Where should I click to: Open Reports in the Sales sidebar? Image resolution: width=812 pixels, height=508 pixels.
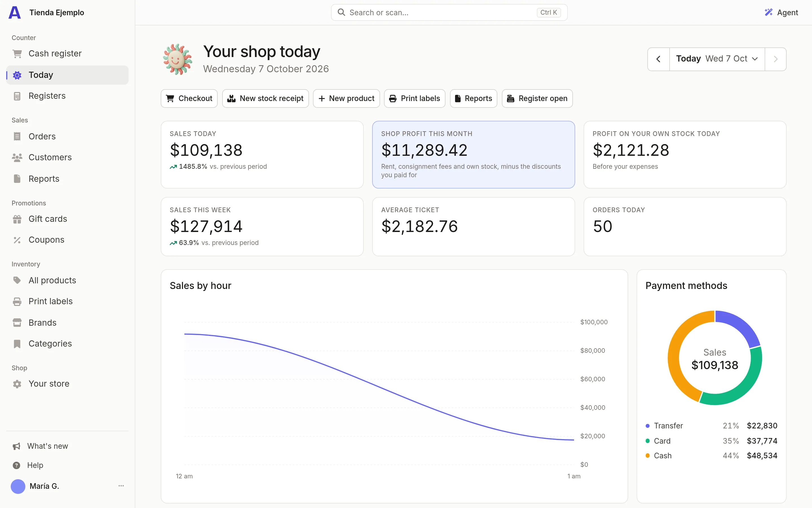(x=67, y=179)
